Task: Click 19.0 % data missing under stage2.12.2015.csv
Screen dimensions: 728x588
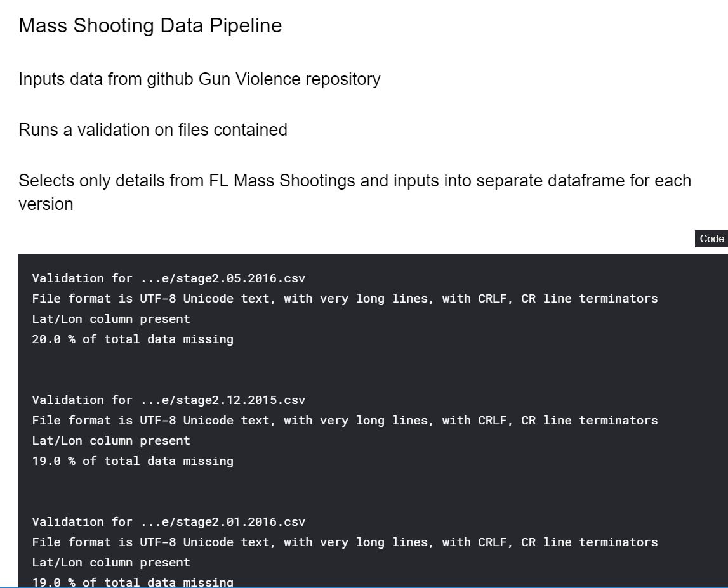Action: [x=133, y=461]
